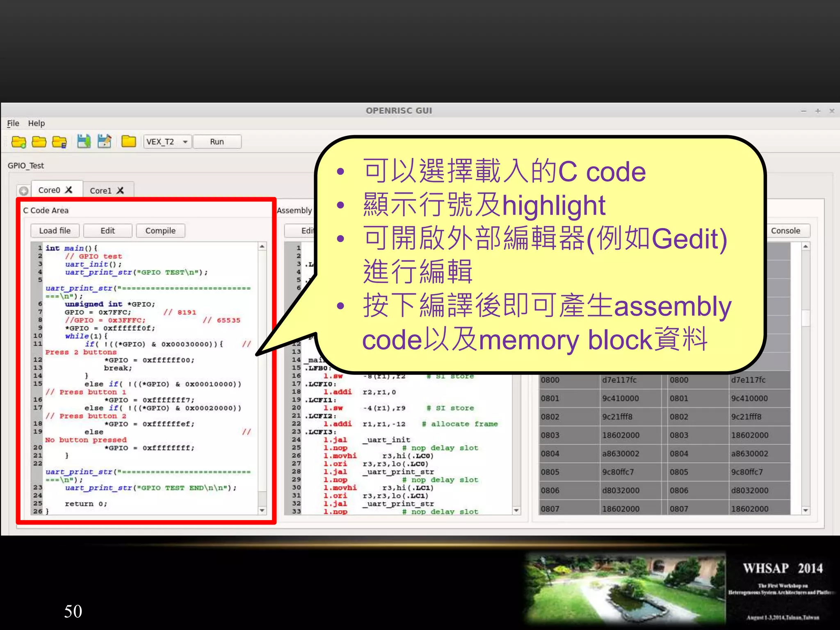Close the Core0 tab with its X

point(69,189)
